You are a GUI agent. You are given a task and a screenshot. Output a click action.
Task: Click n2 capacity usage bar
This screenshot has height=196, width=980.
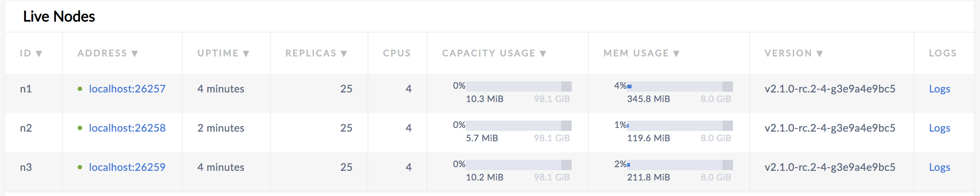click(518, 126)
